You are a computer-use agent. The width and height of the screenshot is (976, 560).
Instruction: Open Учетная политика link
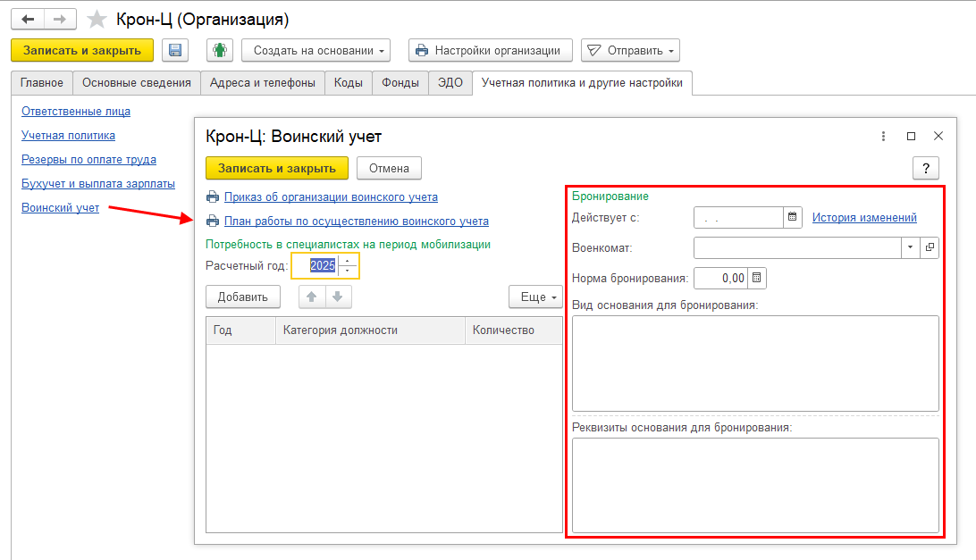coord(68,135)
